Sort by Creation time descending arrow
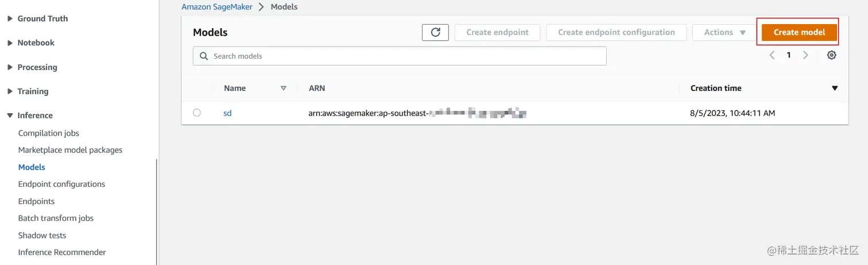Viewport: 868px width, 265px height. (835, 88)
